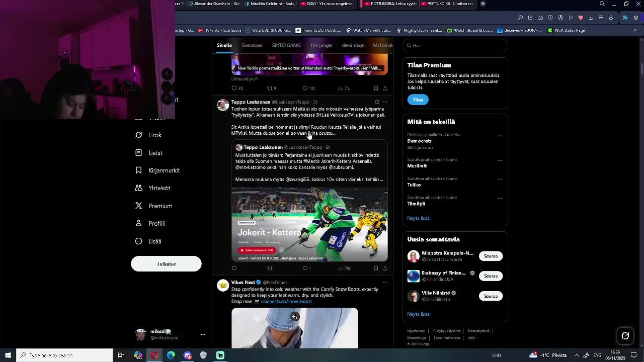Click Näytä lisää under trends
The width and height of the screenshot is (644, 362).
pyautogui.click(x=418, y=218)
